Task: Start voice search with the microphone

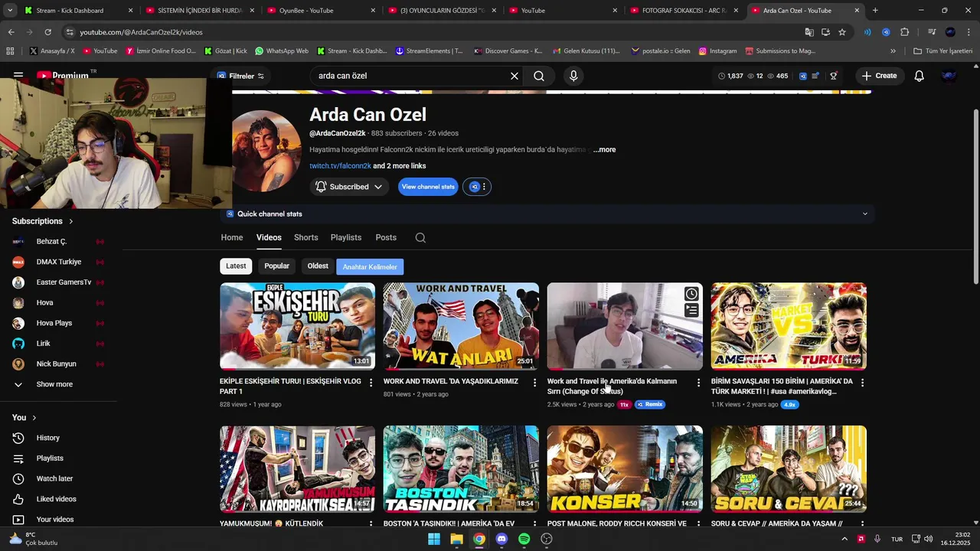Action: coord(573,76)
